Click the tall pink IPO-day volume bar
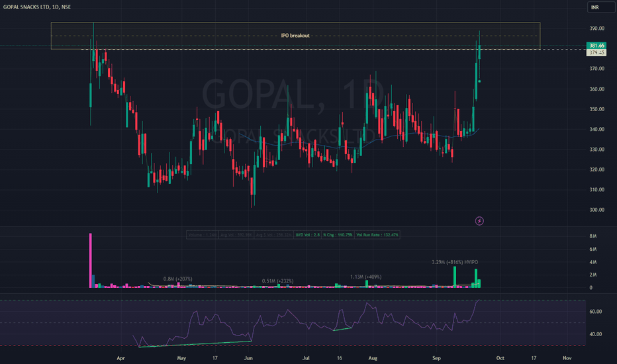The width and height of the screenshot is (617, 364). click(91, 261)
